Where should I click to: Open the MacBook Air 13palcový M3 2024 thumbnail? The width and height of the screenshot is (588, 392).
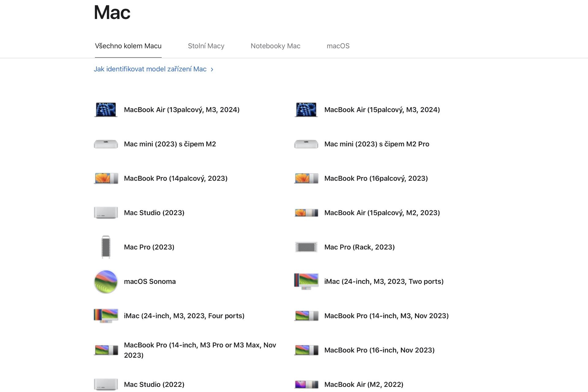[x=106, y=110]
